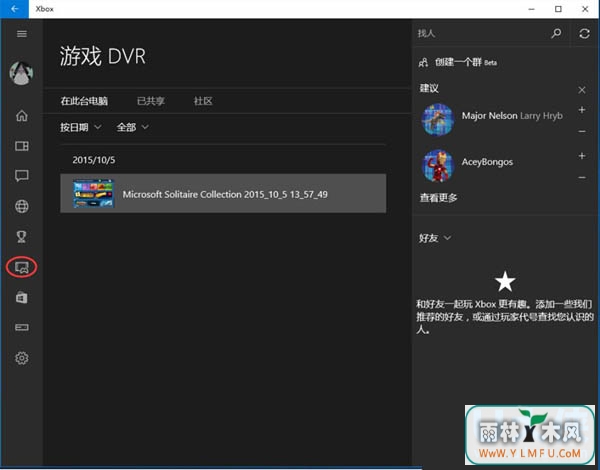
Task: Click AceyBongos name text
Action: coord(487,162)
